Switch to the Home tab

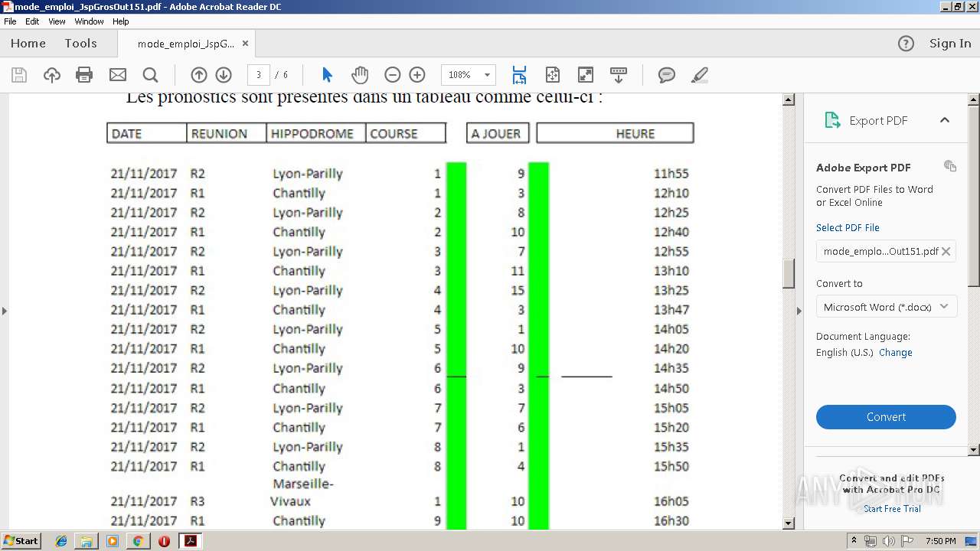point(28,44)
